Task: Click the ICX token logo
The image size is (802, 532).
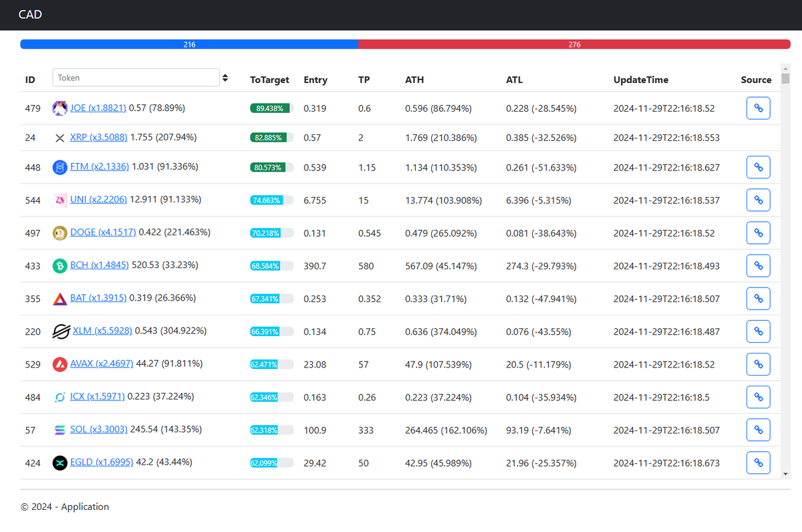Action: pyautogui.click(x=60, y=397)
